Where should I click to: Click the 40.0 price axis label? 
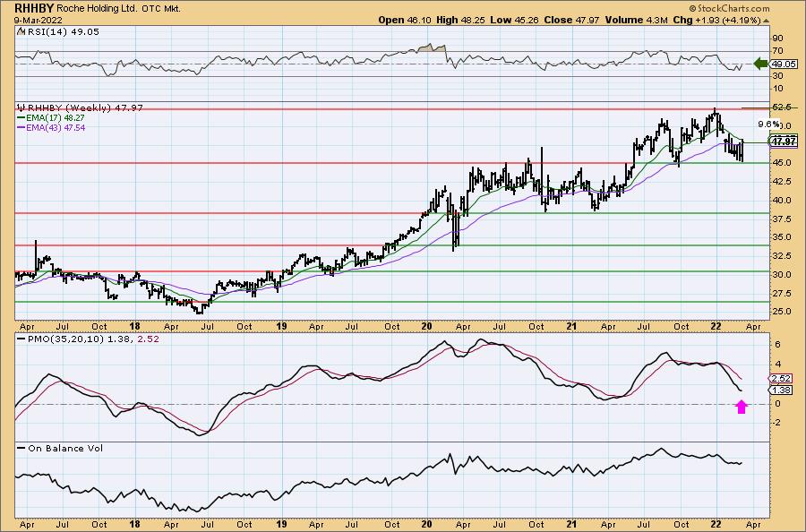781,201
